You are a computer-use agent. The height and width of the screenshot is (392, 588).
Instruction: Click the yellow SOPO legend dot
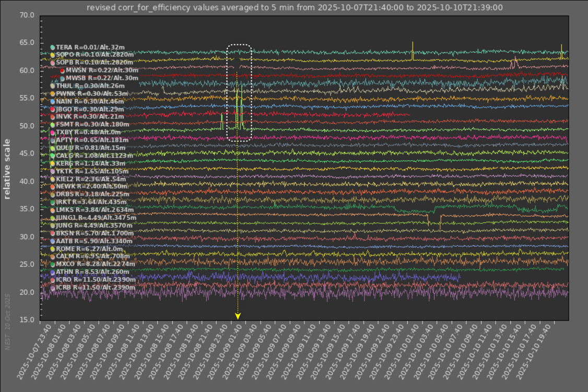tap(52, 54)
